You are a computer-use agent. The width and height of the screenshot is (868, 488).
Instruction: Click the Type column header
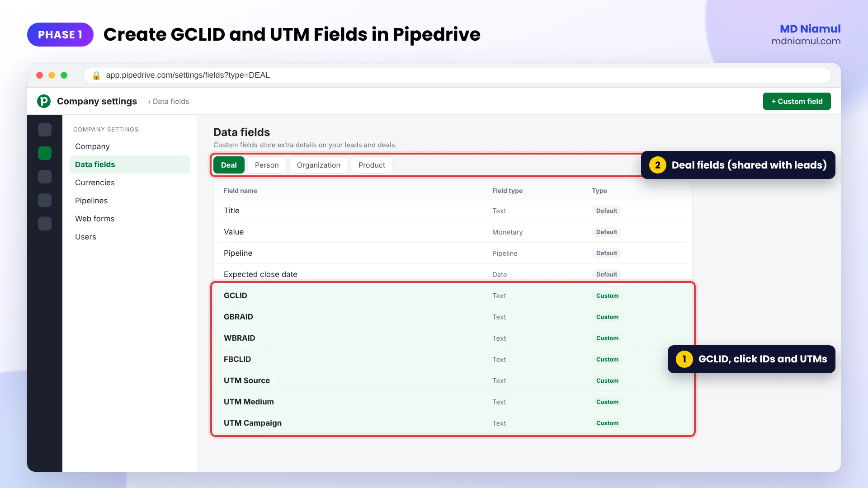(x=599, y=191)
